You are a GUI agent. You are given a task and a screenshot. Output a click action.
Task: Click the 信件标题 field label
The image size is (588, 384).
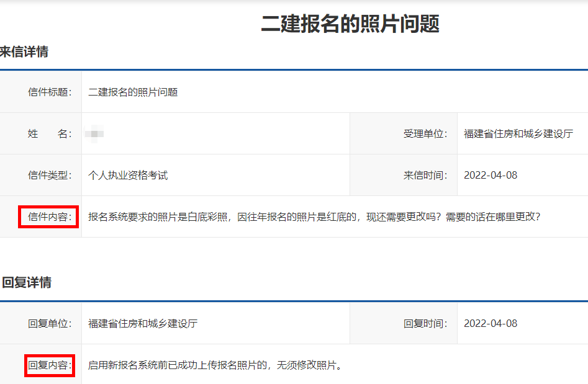click(50, 92)
